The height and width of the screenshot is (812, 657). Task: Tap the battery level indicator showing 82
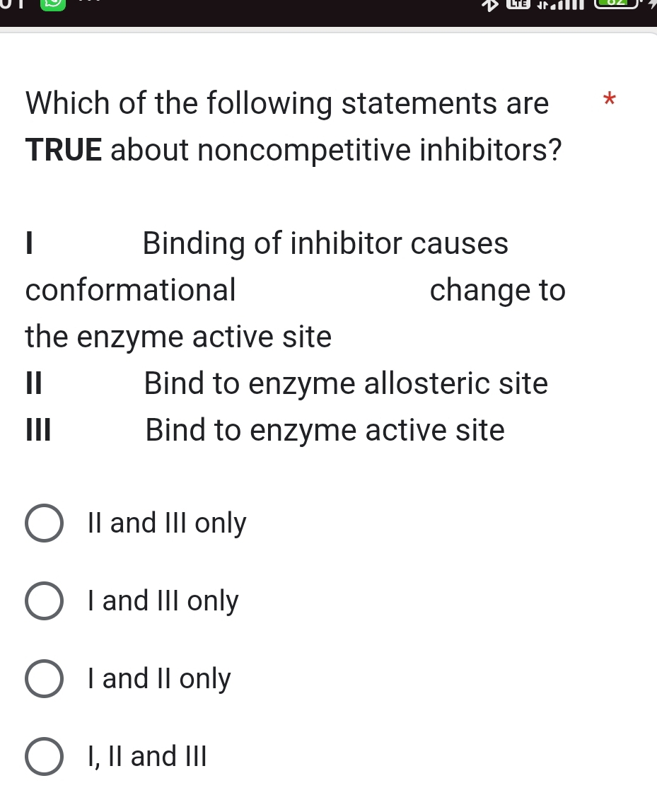point(614,4)
